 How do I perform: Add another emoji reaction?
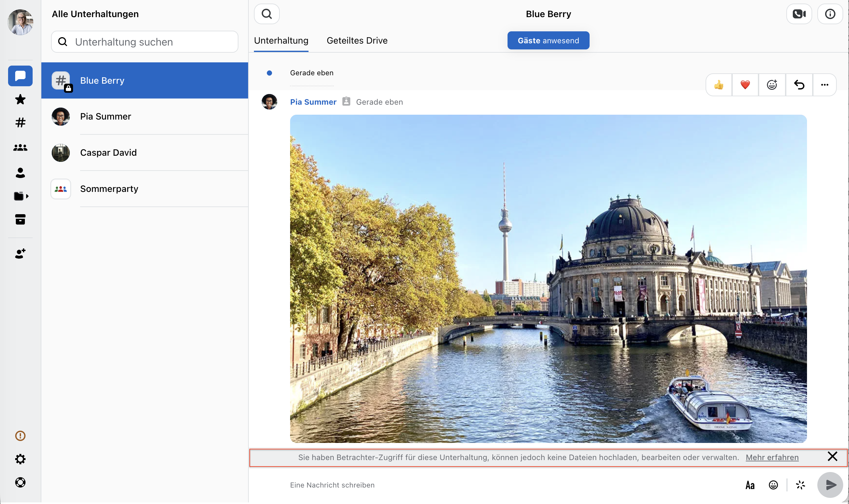click(772, 85)
